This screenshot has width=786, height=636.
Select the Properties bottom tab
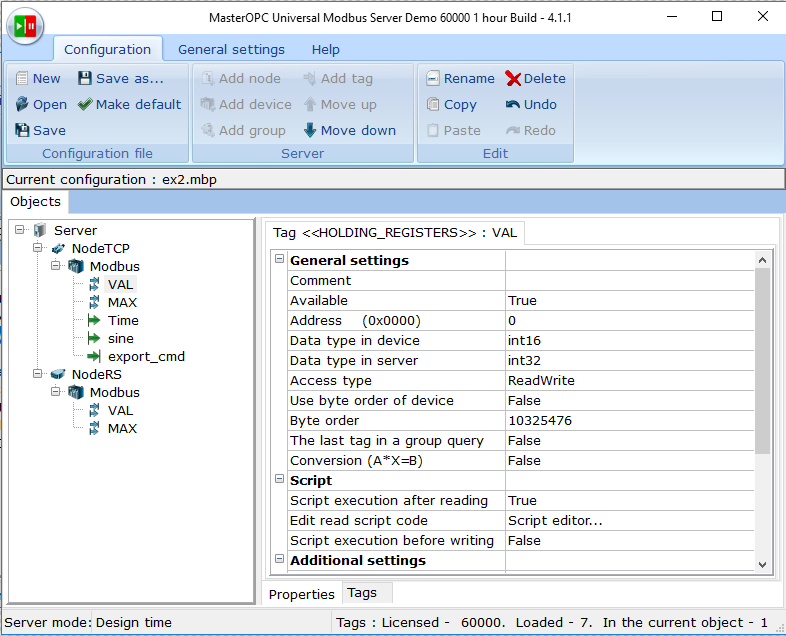[x=301, y=594]
